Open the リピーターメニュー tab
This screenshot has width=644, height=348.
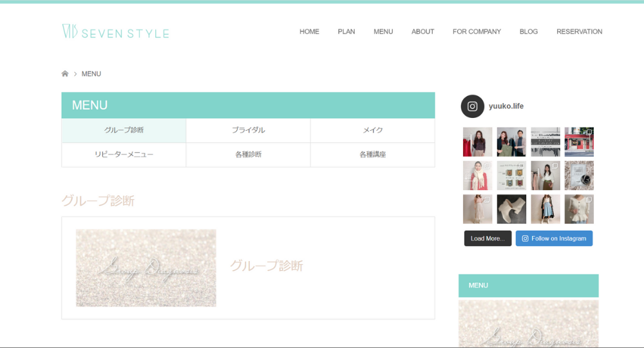click(x=124, y=155)
